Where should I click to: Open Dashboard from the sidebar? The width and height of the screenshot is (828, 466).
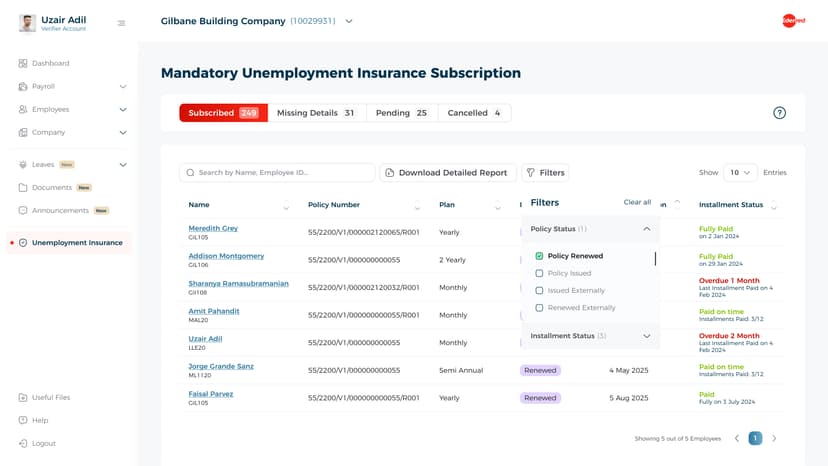tap(51, 63)
